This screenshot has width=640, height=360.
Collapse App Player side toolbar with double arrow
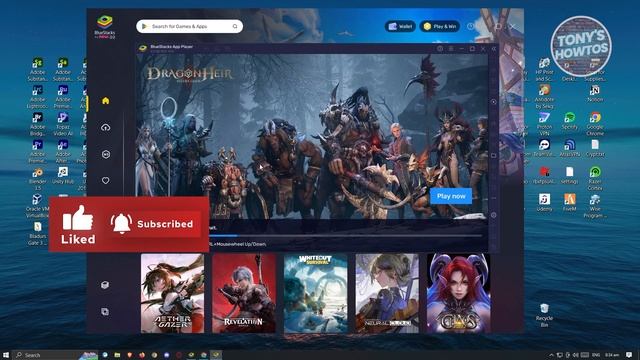493,49
